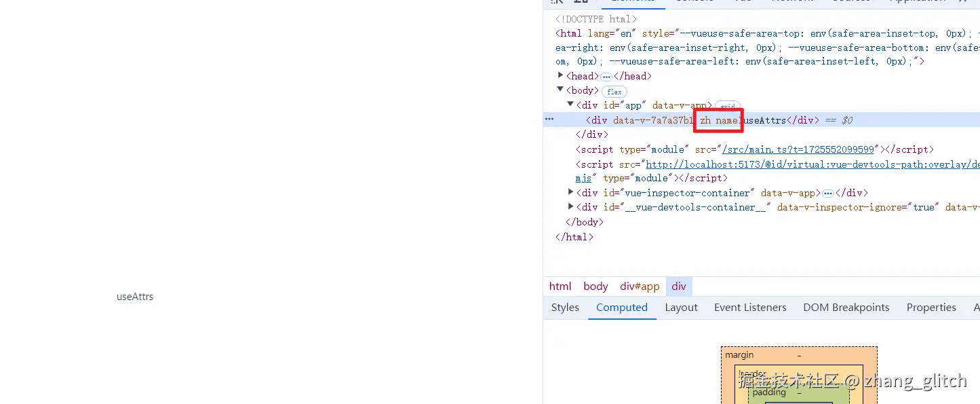Select the last div breadcrumb item
This screenshot has height=404, width=980.
(x=679, y=287)
